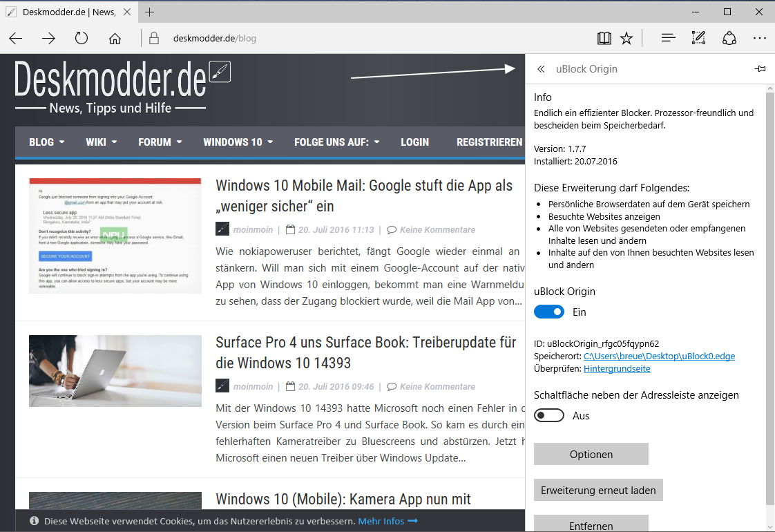
Task: Click the moinmoin avatar under the Surface Pro 4 article
Action: click(x=222, y=386)
